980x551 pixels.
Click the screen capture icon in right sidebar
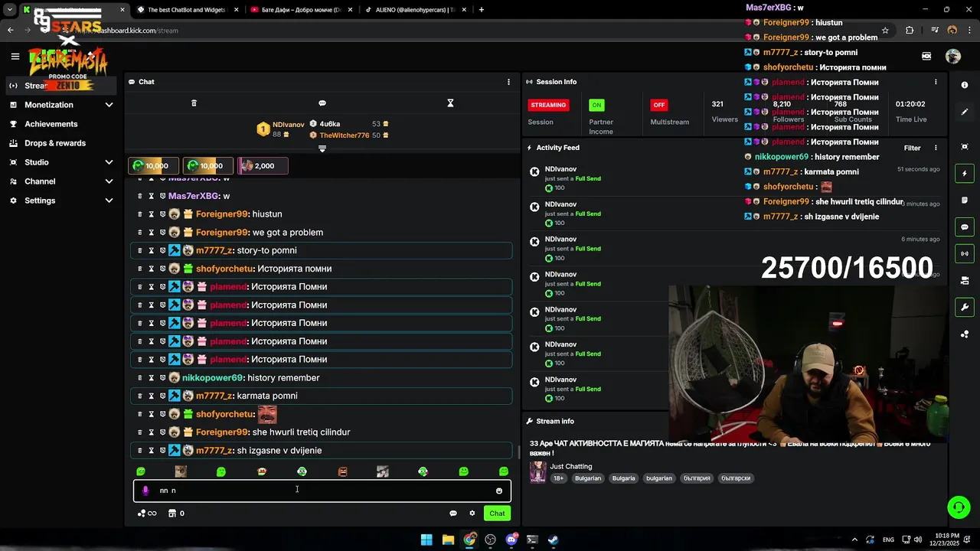[x=965, y=146]
